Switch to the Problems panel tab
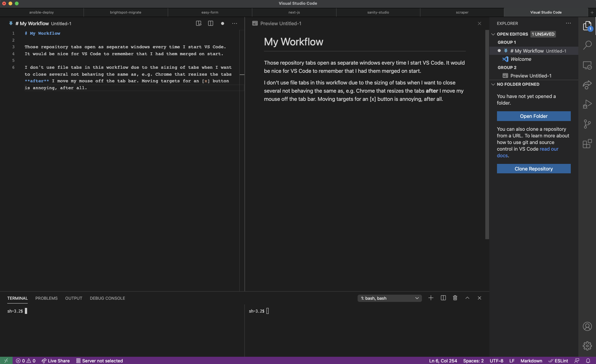 tap(46, 298)
